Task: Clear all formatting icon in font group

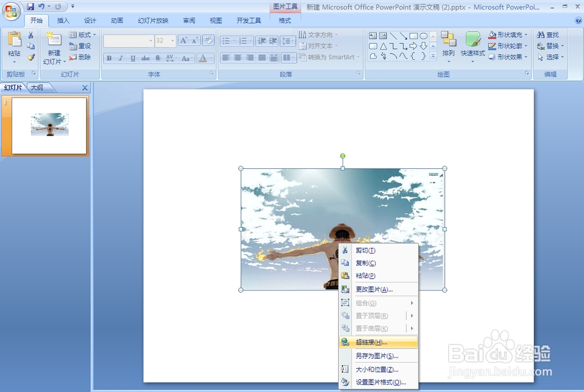Action: click(x=208, y=40)
